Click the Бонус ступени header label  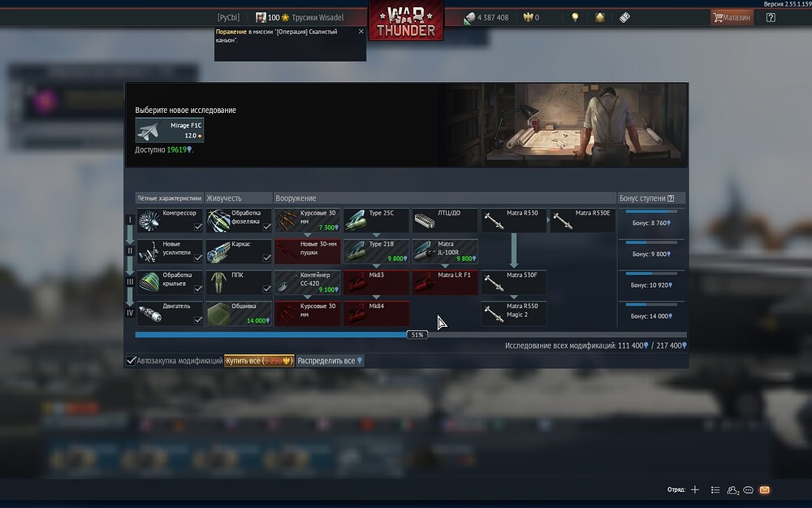[x=642, y=198]
